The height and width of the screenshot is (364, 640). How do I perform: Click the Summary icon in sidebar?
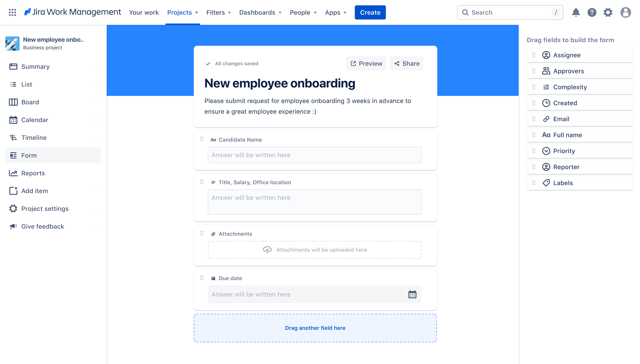[13, 66]
